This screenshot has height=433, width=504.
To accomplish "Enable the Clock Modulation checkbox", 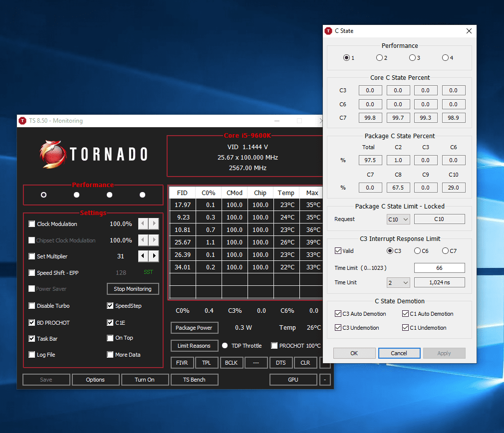I will pos(31,224).
